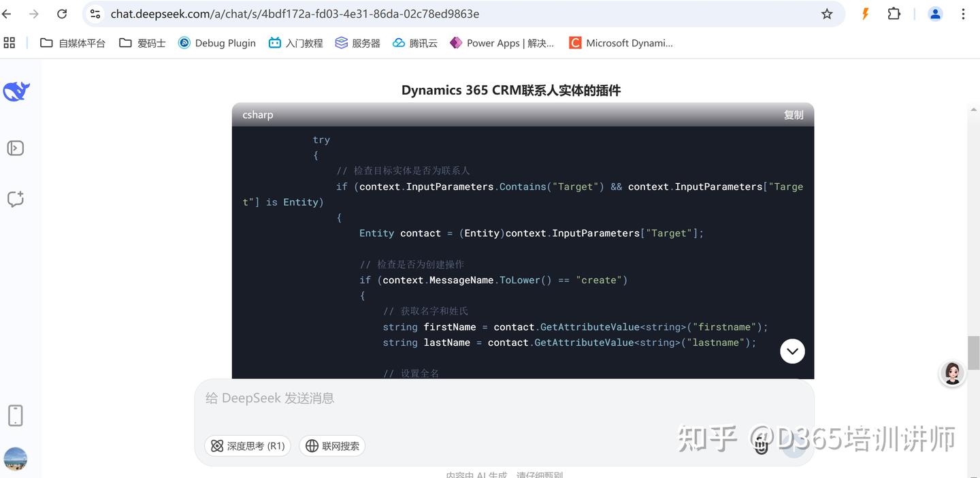Click the comment 检查目标实体是否为联系人

tap(403, 171)
